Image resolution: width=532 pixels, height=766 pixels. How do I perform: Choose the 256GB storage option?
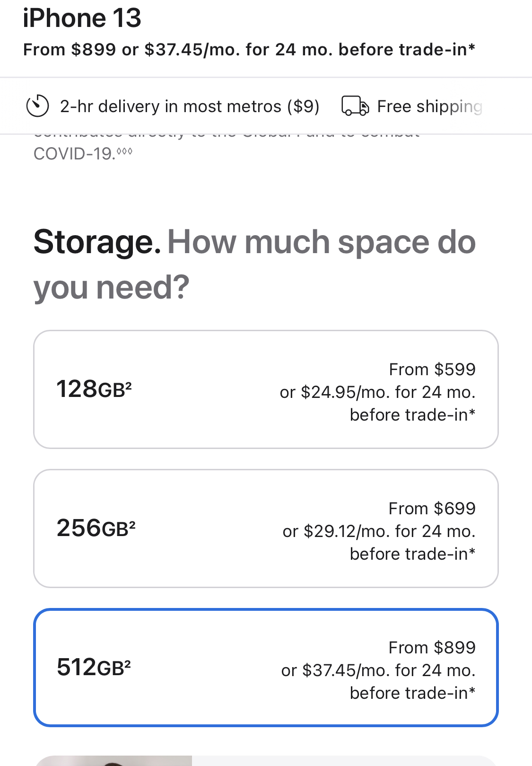266,528
